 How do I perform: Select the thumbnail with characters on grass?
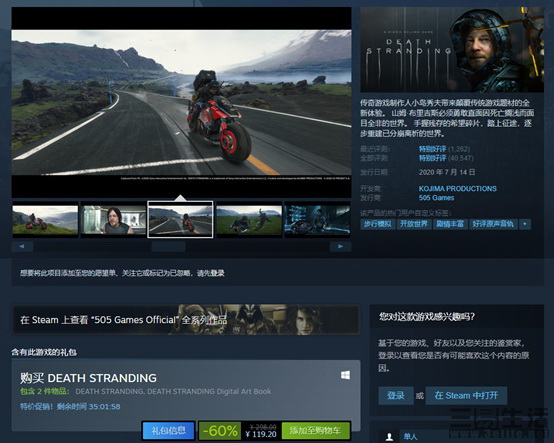point(249,219)
